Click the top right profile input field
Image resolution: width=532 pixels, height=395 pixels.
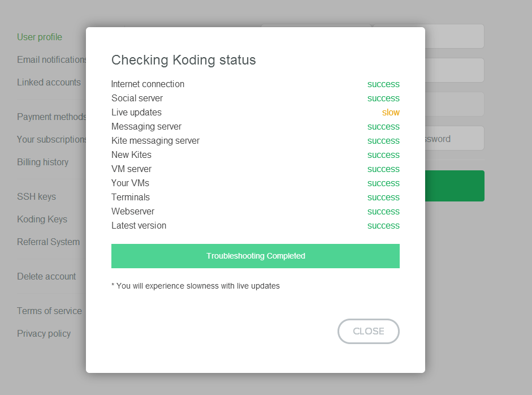455,36
